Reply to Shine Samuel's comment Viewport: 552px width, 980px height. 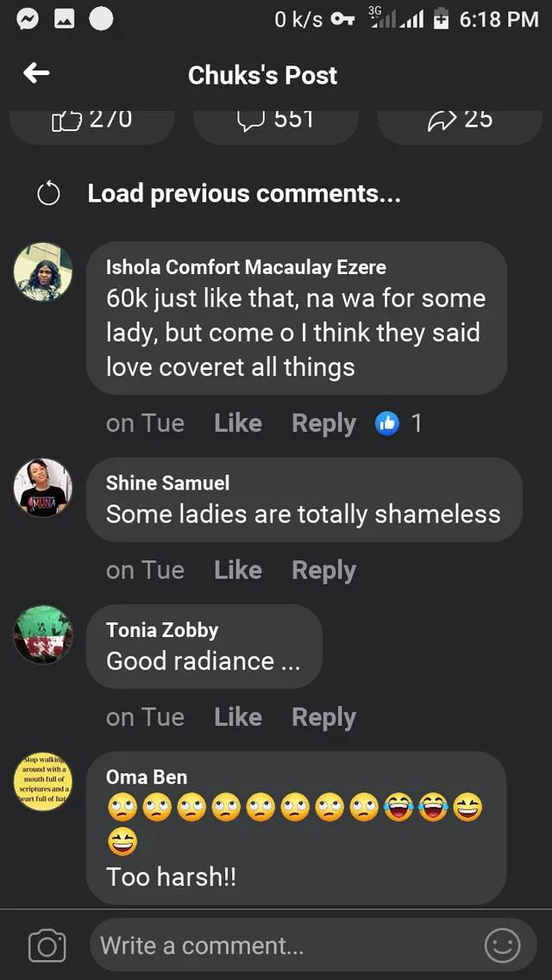[x=323, y=570]
